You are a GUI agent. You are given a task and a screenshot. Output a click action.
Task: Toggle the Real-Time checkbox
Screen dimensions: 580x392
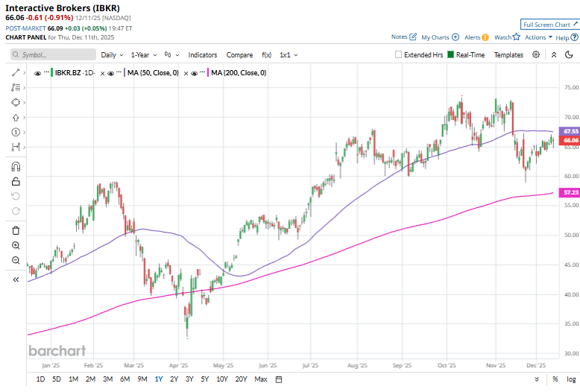tap(450, 54)
